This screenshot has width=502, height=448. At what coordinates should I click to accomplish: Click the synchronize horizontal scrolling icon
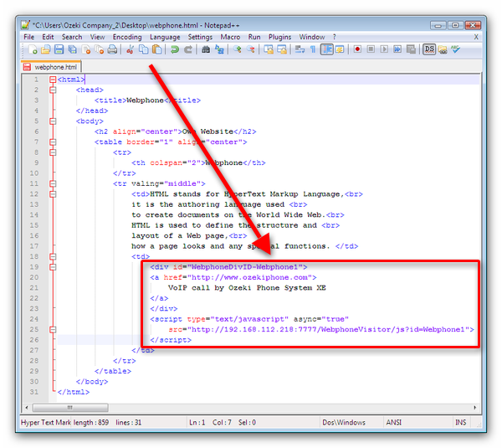[282, 49]
